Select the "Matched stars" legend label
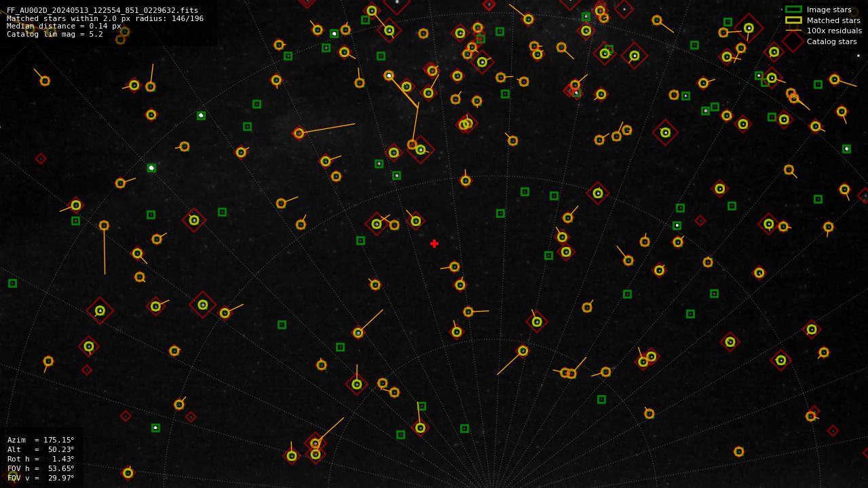Viewport: 868px width, 488px height. pos(833,20)
